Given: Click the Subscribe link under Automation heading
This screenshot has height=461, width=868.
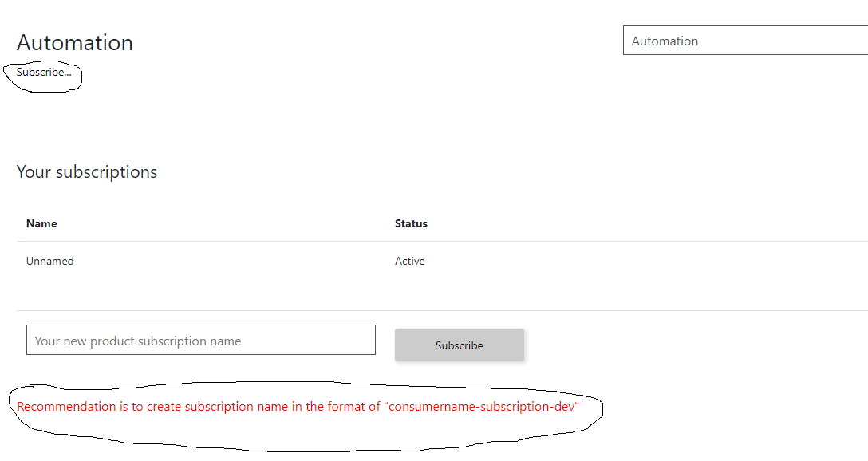Looking at the screenshot, I should [44, 72].
